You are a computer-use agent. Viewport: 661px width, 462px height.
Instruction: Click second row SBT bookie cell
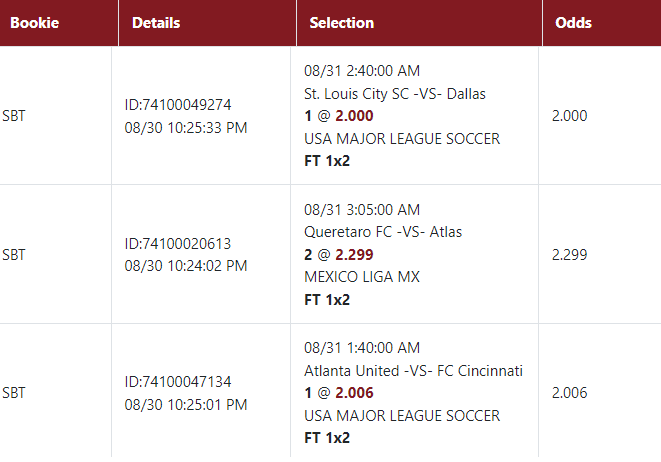pyautogui.click(x=14, y=254)
